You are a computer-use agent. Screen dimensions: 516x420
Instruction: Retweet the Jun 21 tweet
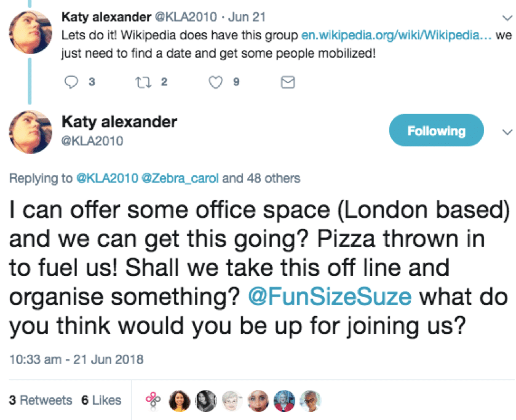coord(143,82)
